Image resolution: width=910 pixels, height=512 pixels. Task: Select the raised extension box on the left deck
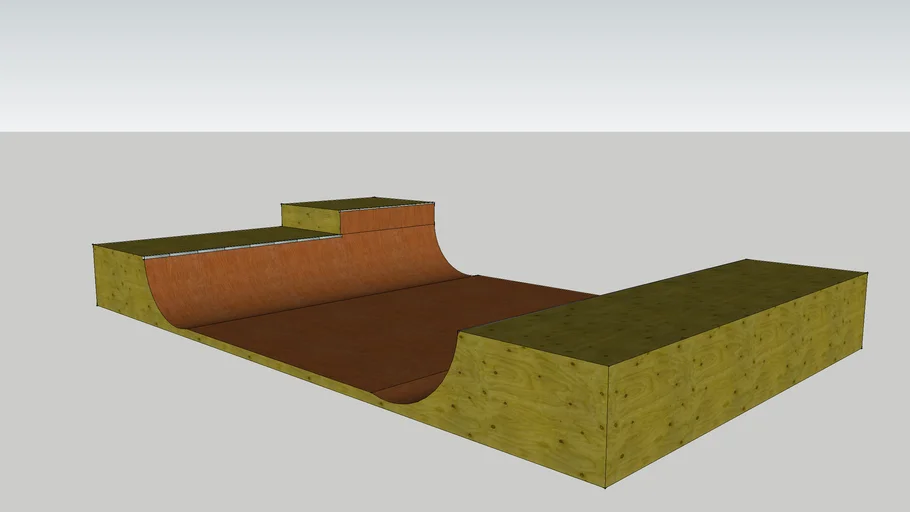point(358,215)
